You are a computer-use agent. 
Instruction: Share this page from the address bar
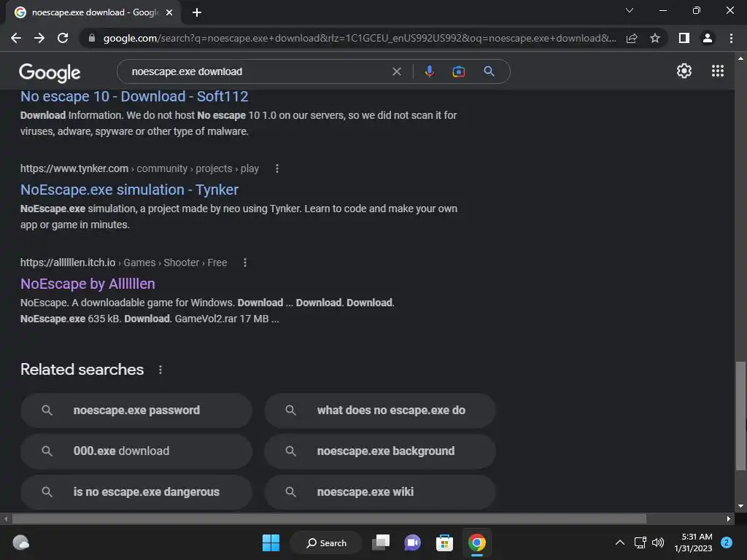[x=632, y=38]
